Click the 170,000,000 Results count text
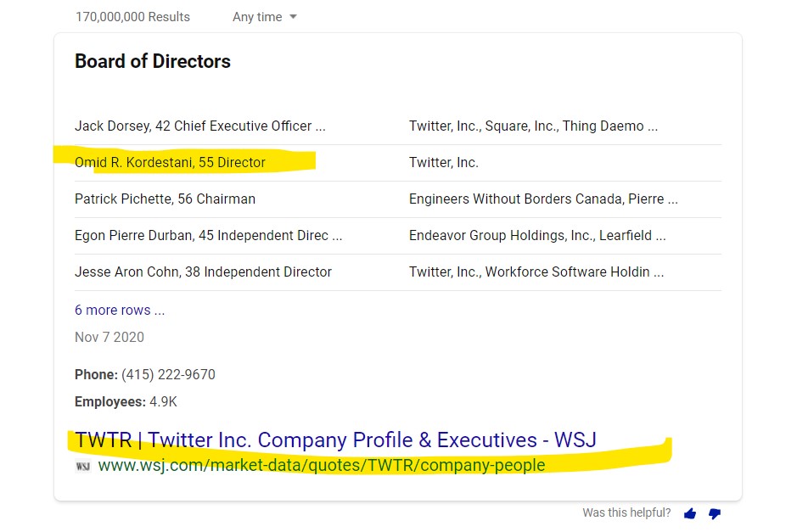Screen dimensions: 797x532 (x=132, y=17)
